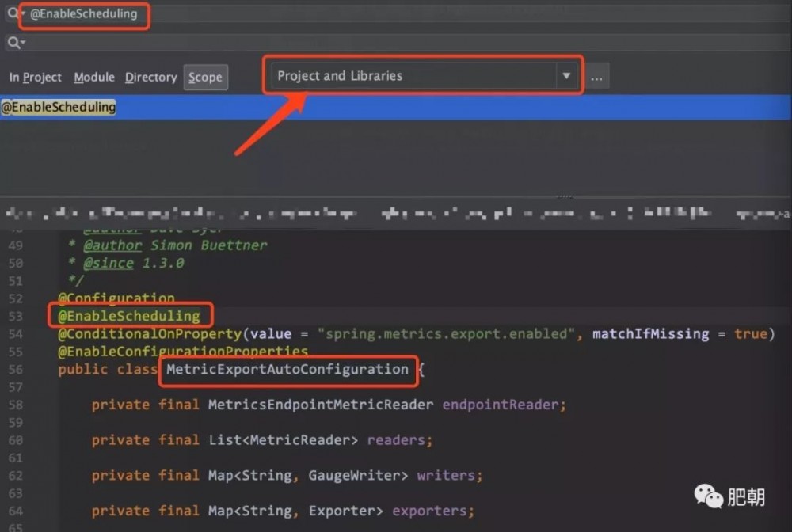The height and width of the screenshot is (532, 792).
Task: Click writers field on line 62
Action: click(x=446, y=476)
